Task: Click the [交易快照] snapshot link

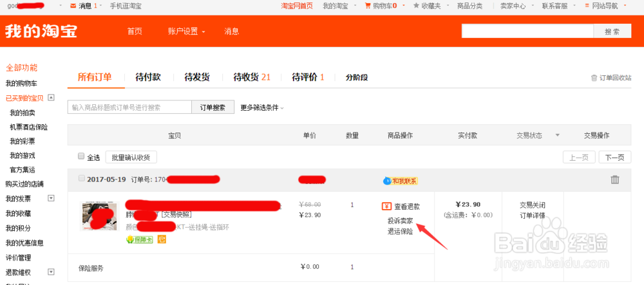Action: pos(177,215)
